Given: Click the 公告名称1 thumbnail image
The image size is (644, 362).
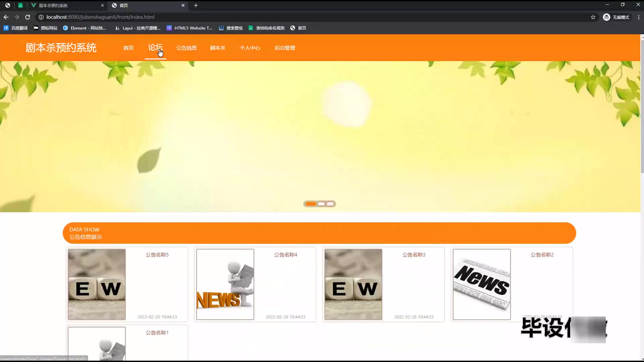Looking at the screenshot, I should [97, 344].
